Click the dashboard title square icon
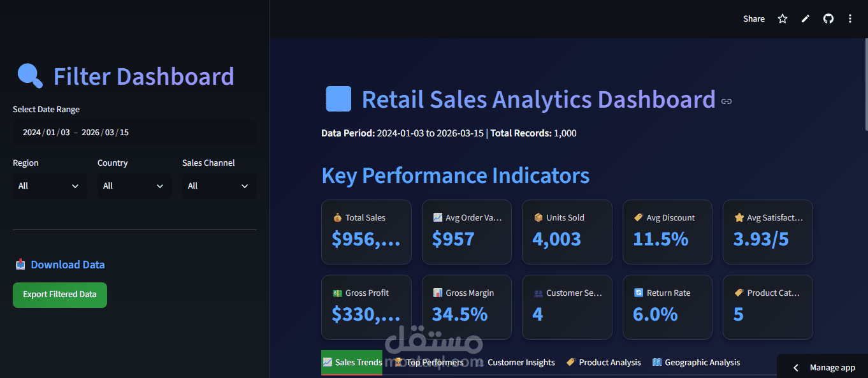 coord(338,99)
